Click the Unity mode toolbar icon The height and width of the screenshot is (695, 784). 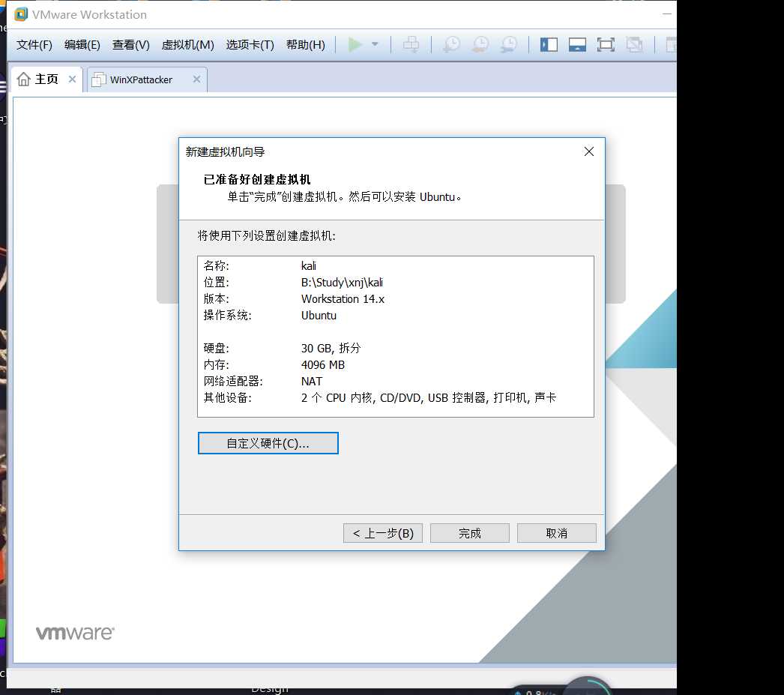click(x=635, y=45)
